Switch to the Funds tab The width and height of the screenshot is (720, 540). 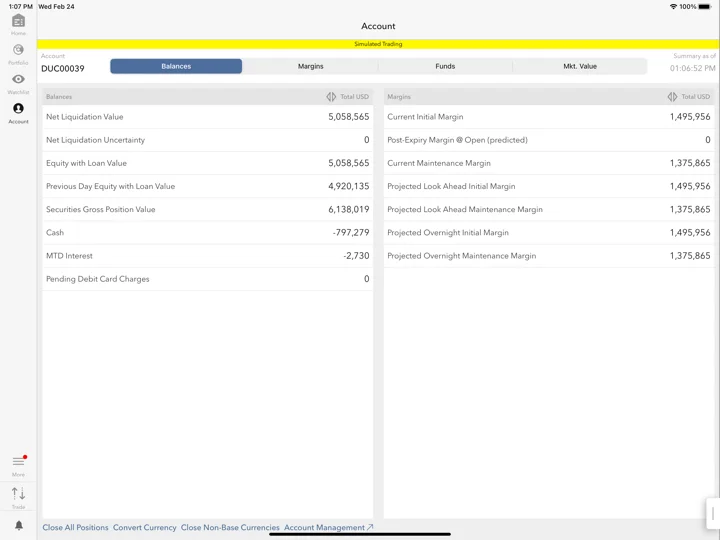click(445, 66)
